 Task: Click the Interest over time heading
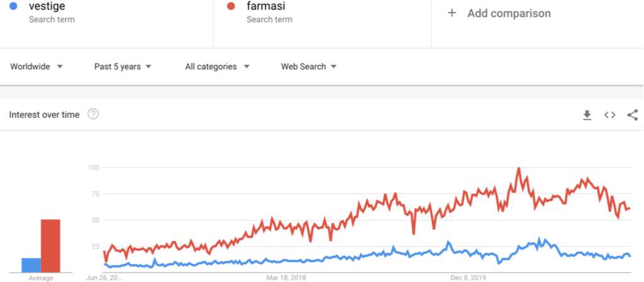pyautogui.click(x=45, y=115)
